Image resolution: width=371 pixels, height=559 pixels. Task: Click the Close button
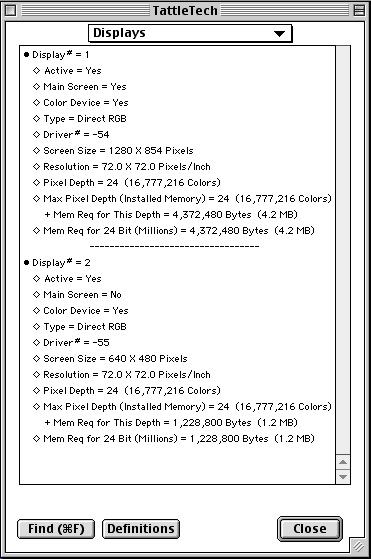(310, 529)
